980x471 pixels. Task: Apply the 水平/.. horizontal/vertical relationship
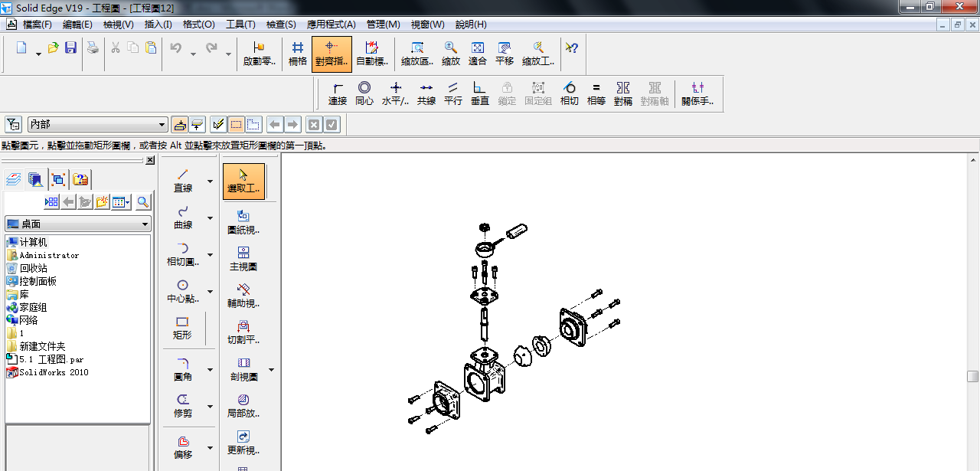click(x=396, y=93)
